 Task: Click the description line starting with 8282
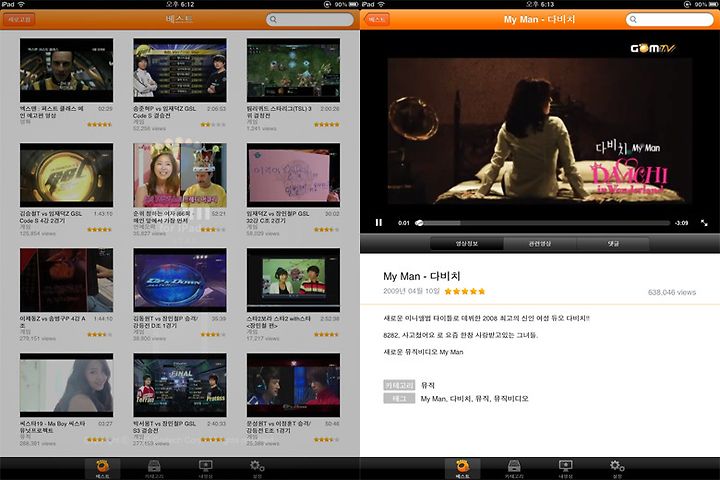(460, 335)
